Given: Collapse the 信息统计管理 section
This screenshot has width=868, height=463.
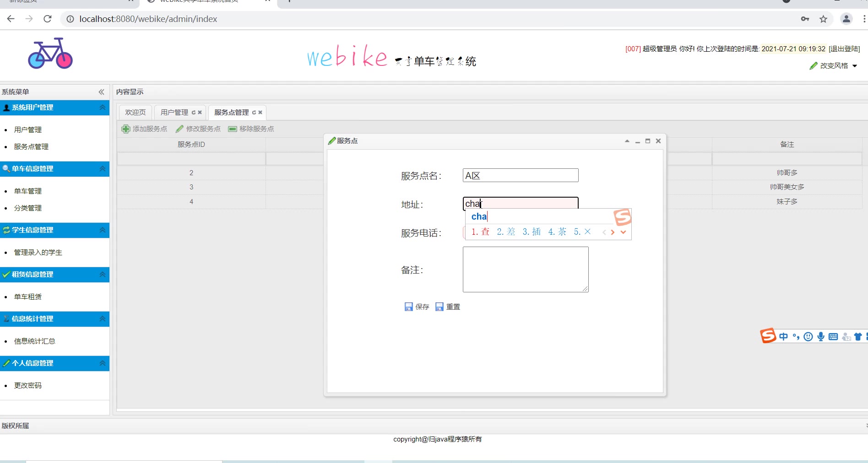Looking at the screenshot, I should (x=103, y=319).
